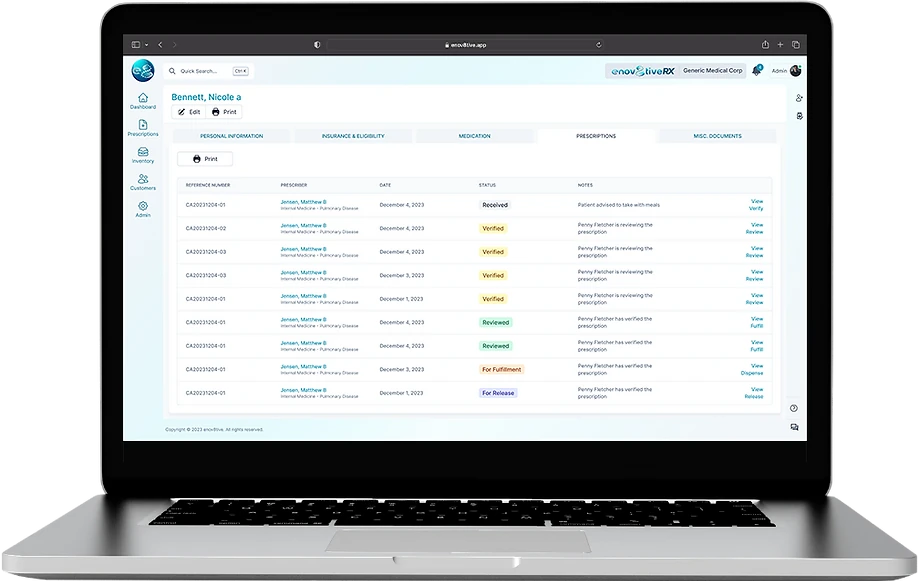This screenshot has width=919, height=581.
Task: Toggle the Safari sidebar icon
Action: [x=136, y=45]
